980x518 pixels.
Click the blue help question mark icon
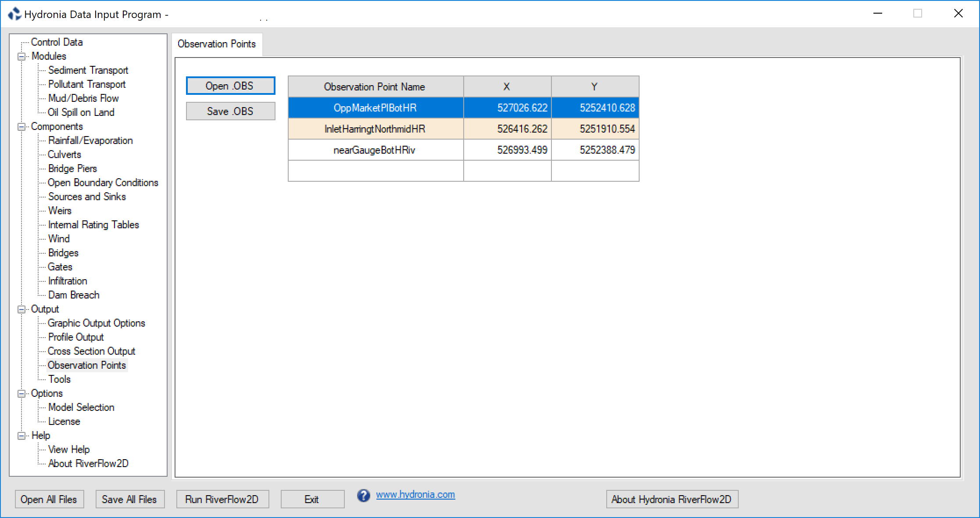point(363,496)
